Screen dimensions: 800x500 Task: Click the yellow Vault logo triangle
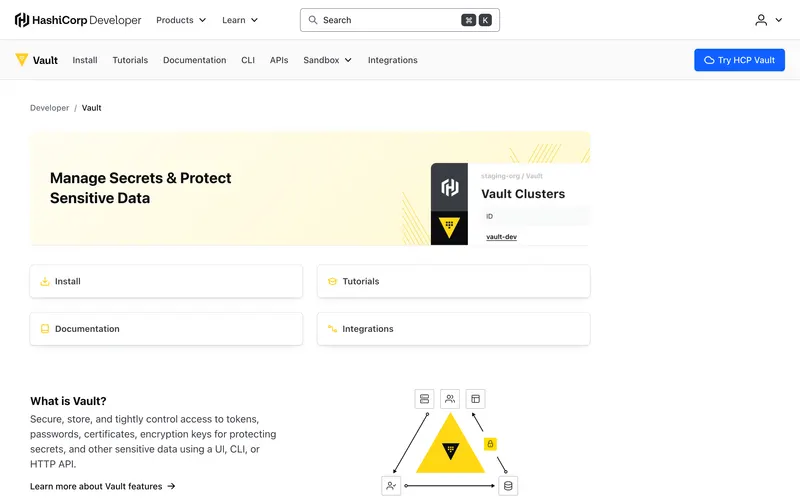click(21, 60)
